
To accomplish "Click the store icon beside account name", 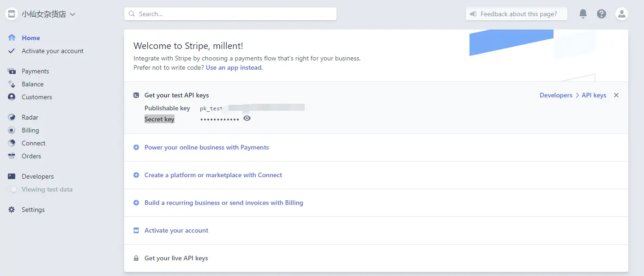I will 12,14.
